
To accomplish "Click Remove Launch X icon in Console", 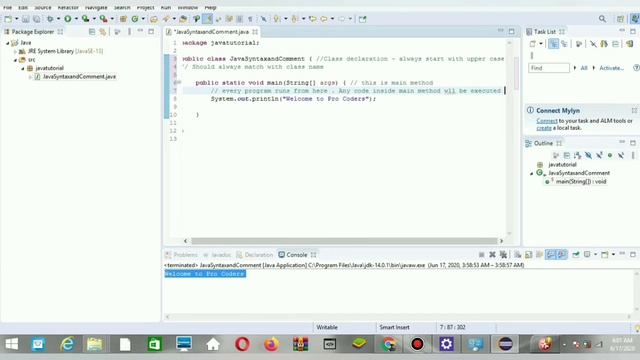I will pos(492,255).
